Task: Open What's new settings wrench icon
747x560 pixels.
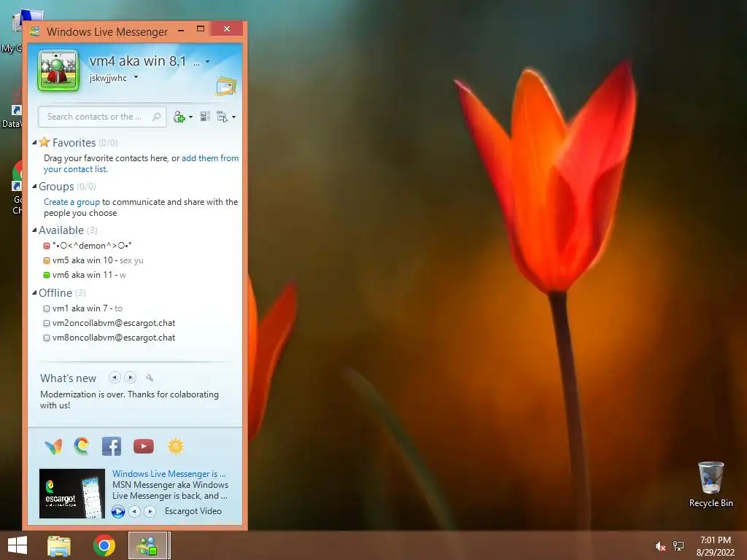Action: pyautogui.click(x=149, y=378)
